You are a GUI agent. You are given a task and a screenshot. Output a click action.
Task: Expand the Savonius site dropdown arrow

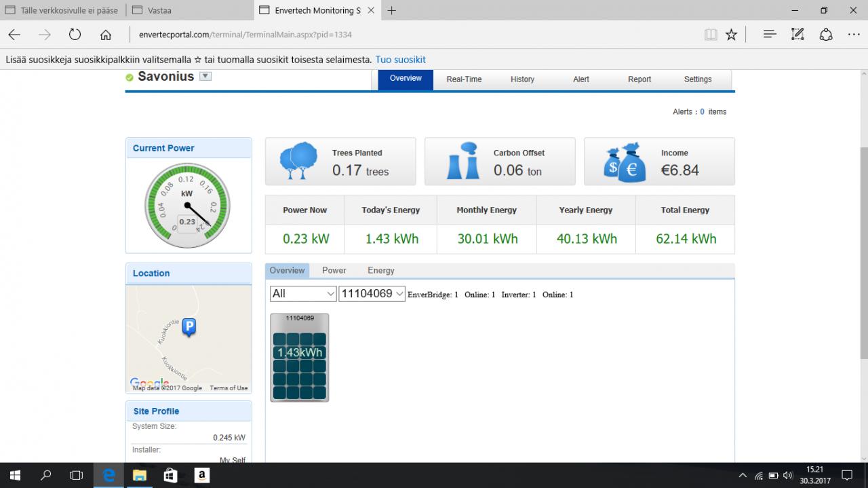[205, 76]
